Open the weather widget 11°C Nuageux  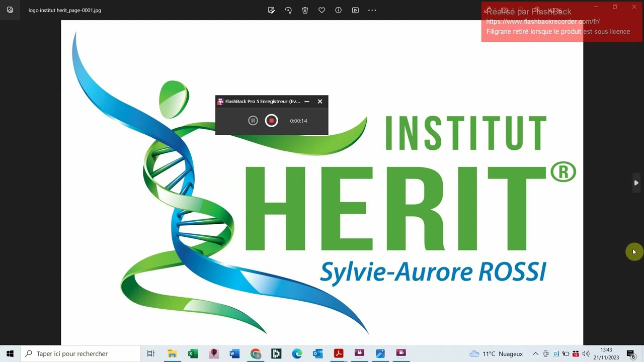496,353
